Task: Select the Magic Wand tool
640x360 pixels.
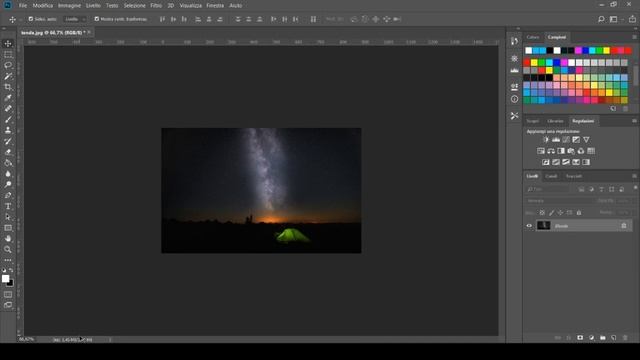Action: click(8, 76)
